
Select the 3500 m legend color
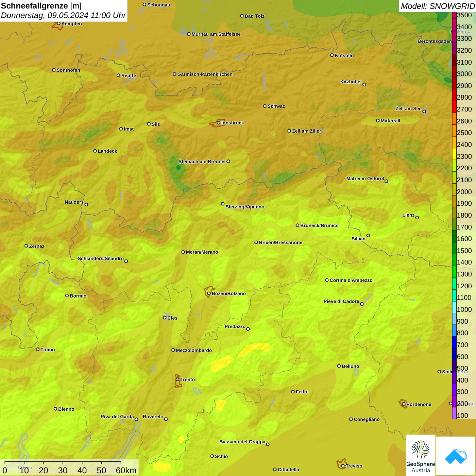(454, 15)
